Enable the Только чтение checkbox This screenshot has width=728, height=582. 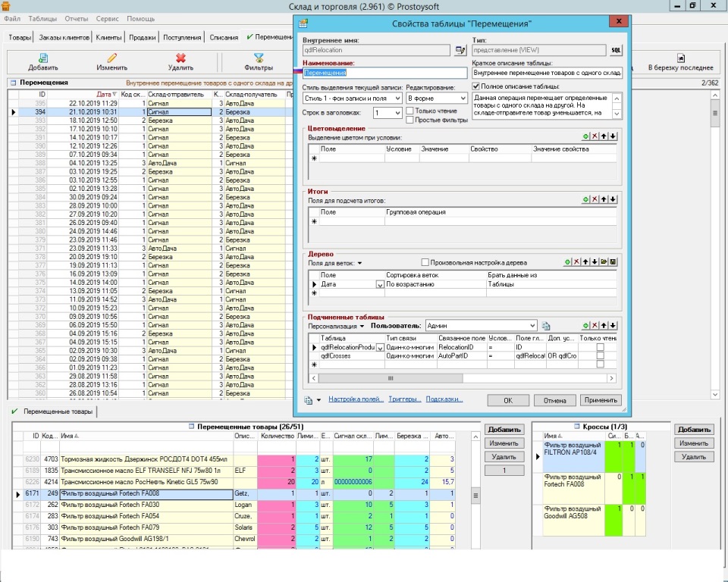tap(410, 111)
